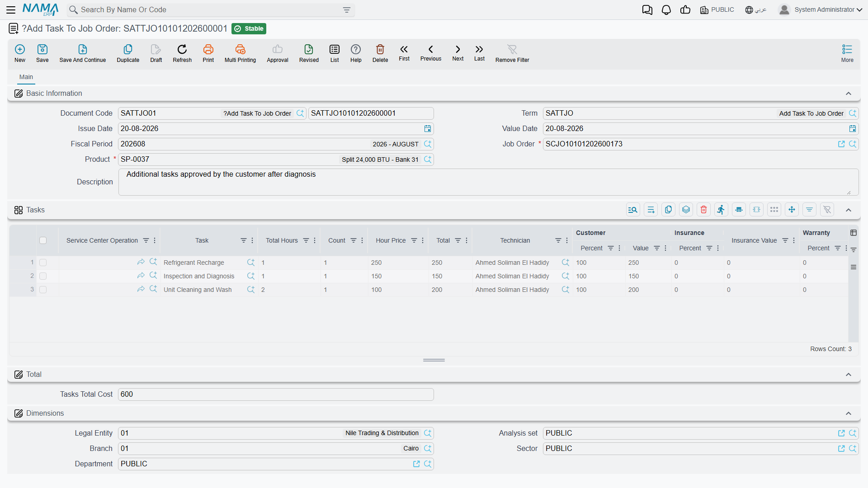
Task: Save the document with Save icon
Action: point(42,53)
